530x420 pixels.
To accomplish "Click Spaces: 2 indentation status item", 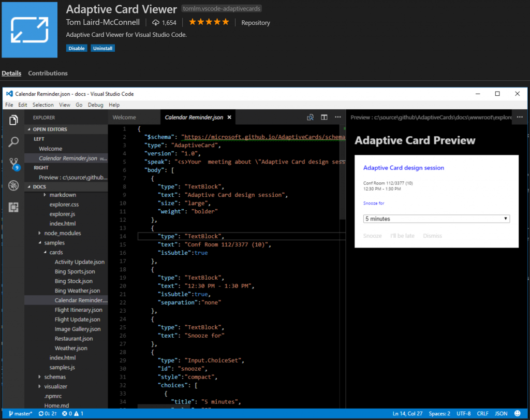I will pyautogui.click(x=439, y=414).
